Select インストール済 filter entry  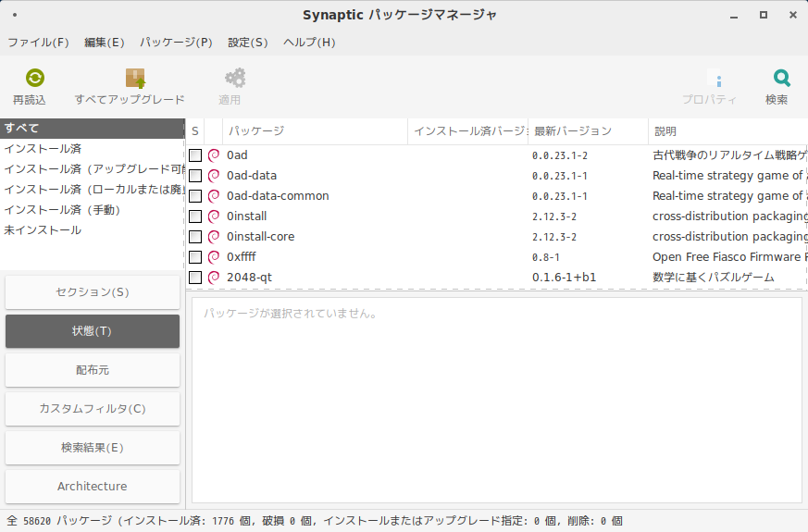click(93, 149)
